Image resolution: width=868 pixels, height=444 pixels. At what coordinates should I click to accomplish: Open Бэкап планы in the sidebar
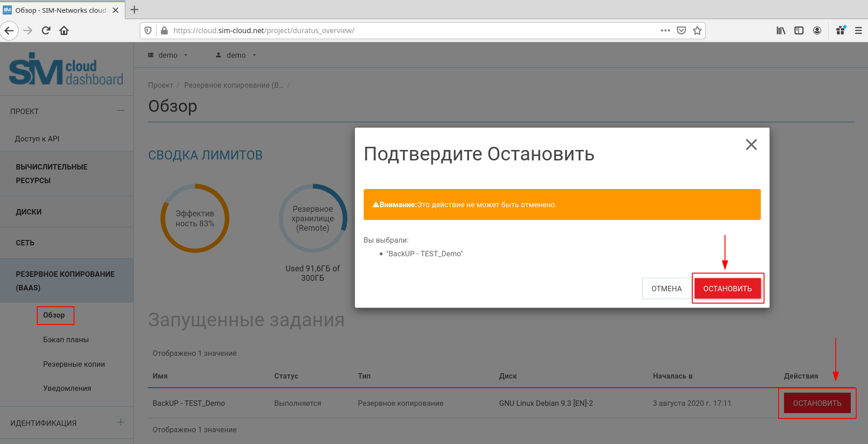click(66, 339)
